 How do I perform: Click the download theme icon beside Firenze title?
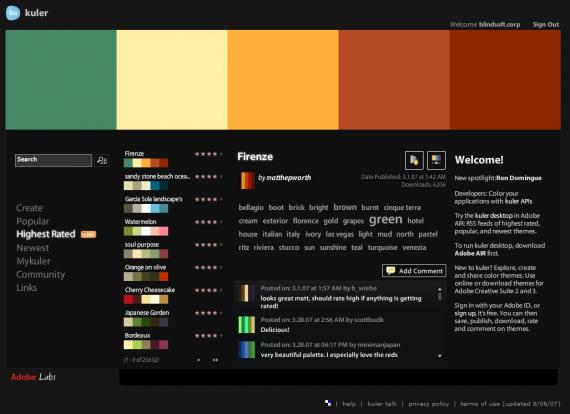coord(414,160)
